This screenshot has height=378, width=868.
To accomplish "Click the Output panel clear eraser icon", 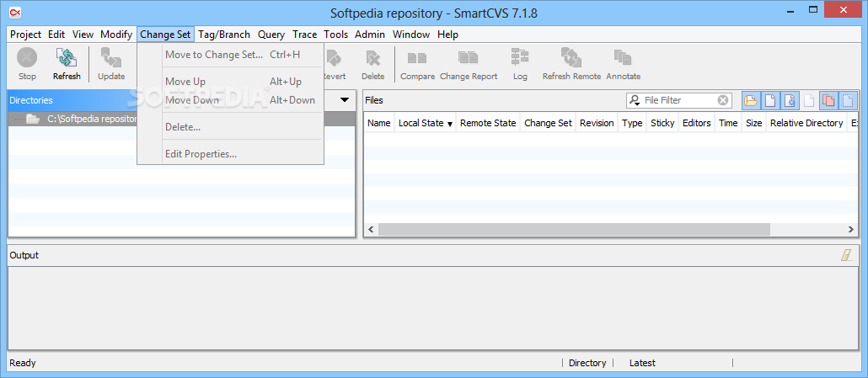I will (846, 255).
